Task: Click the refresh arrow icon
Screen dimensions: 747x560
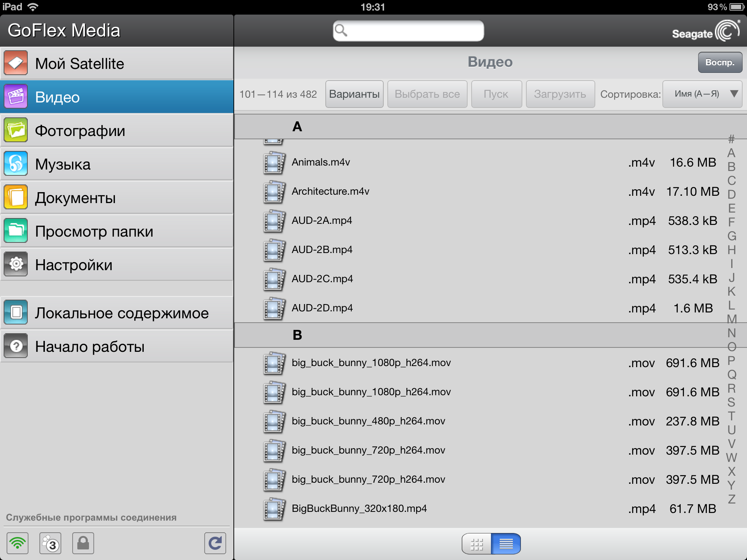Action: (x=215, y=543)
